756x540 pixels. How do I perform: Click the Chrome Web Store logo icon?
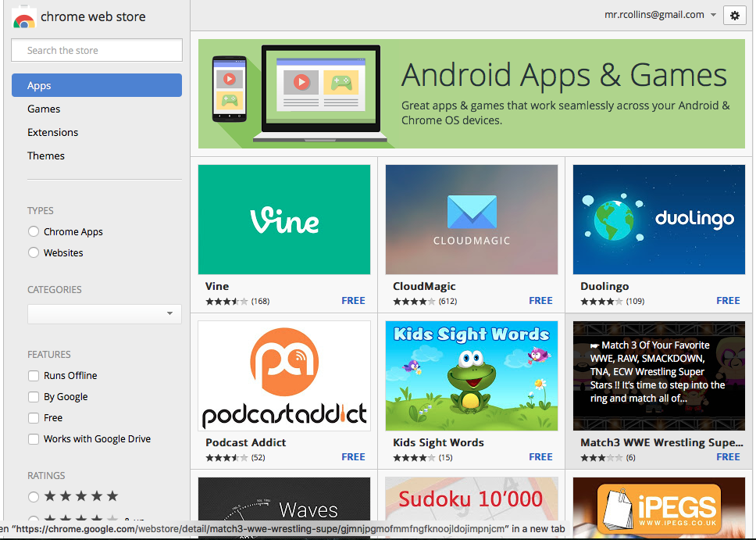coord(23,17)
